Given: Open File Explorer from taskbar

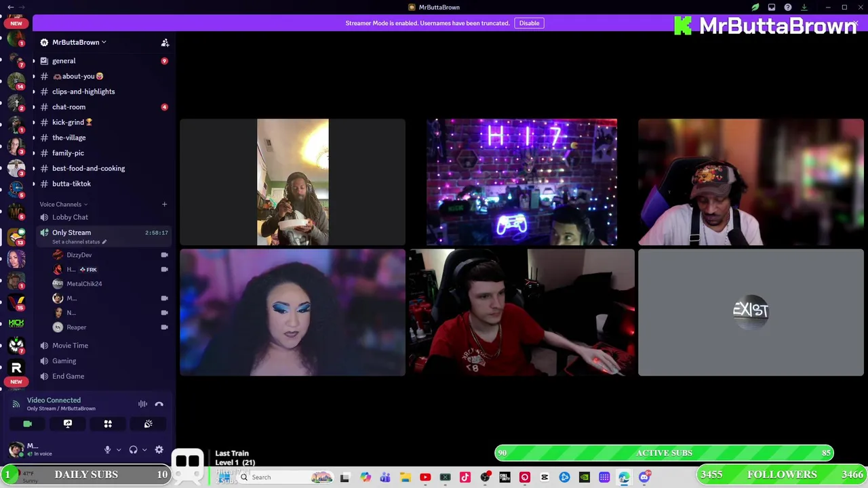Looking at the screenshot, I should pyautogui.click(x=406, y=477).
